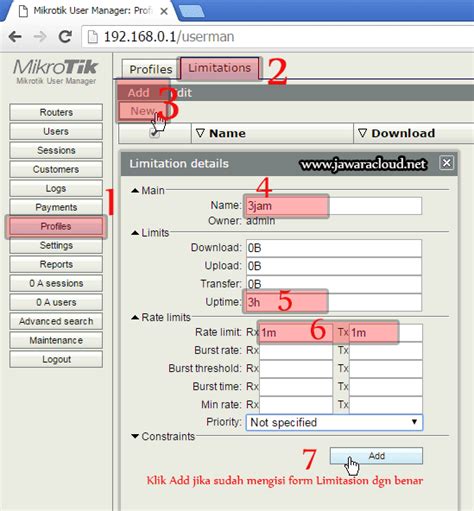474x511 pixels.
Task: Open the Logs section
Action: point(56,188)
